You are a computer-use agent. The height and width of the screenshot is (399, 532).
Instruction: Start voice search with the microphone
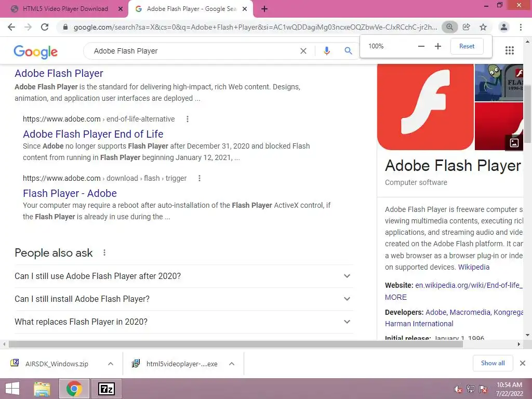point(327,51)
